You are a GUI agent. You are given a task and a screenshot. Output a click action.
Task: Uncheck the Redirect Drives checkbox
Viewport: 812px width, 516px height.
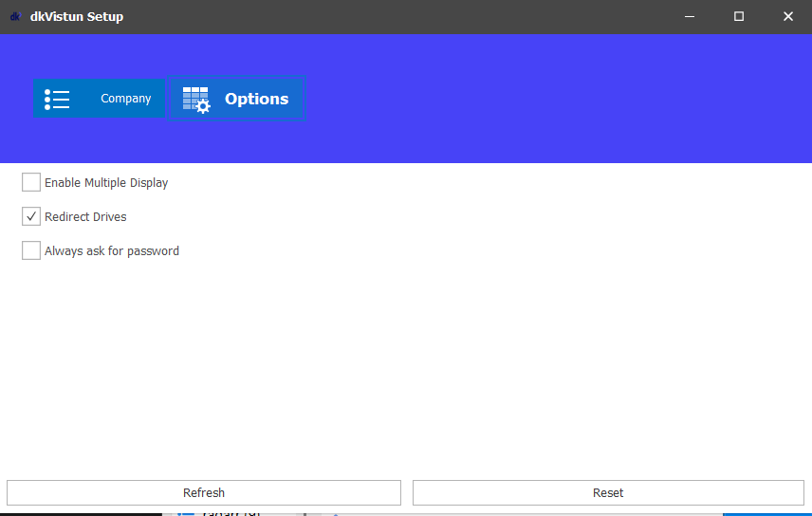click(31, 216)
